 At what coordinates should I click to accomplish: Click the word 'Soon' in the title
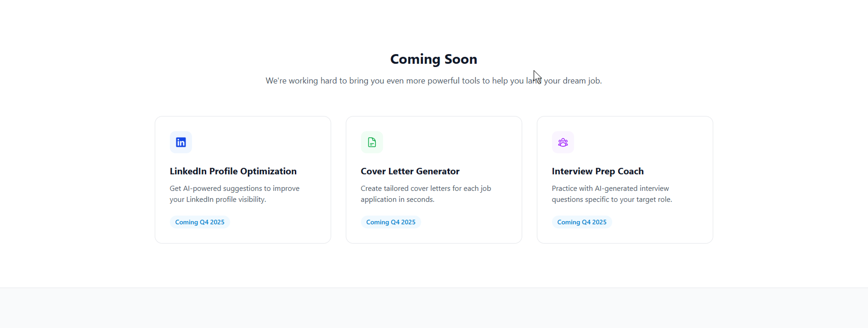(461, 59)
